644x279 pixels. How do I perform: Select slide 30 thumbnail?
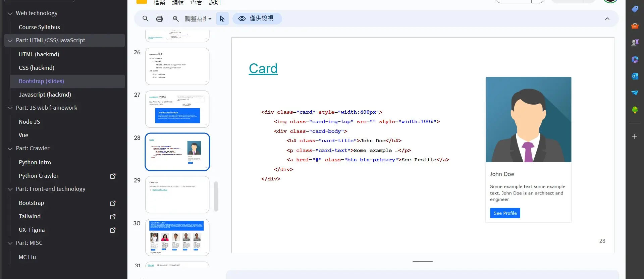click(x=177, y=237)
